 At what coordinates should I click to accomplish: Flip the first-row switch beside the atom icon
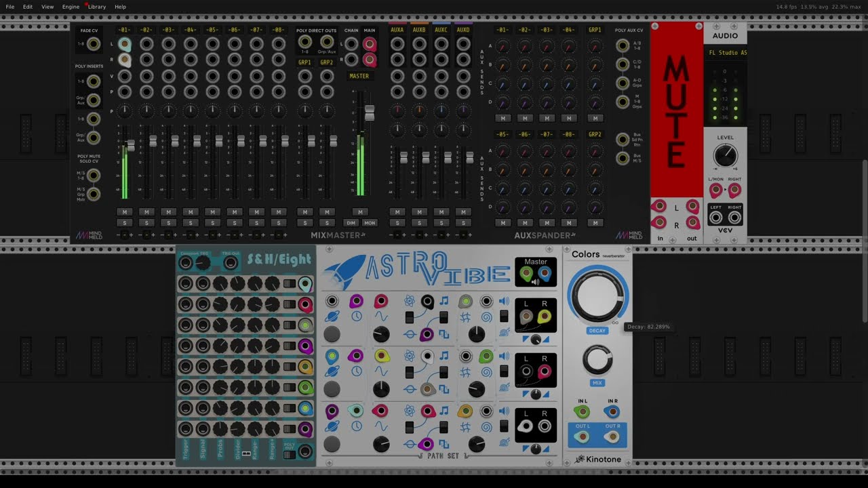(409, 317)
